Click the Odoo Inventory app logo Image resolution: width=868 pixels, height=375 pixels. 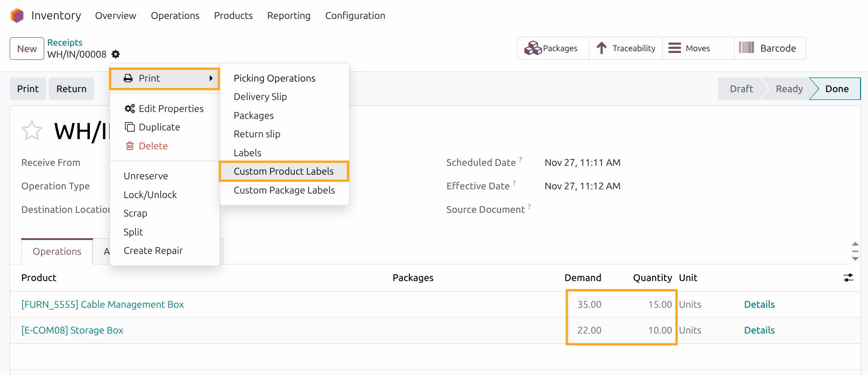click(x=17, y=16)
